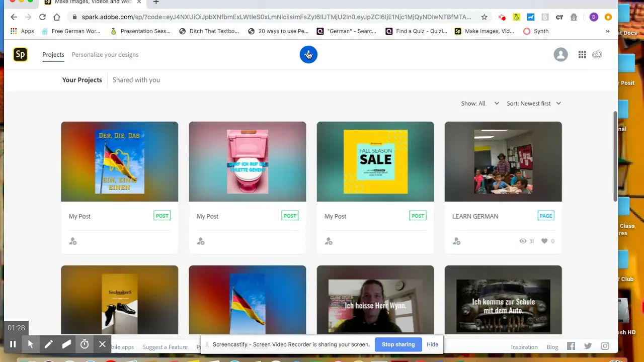Open LEARN GERMAN classroom thumbnail

(x=503, y=161)
